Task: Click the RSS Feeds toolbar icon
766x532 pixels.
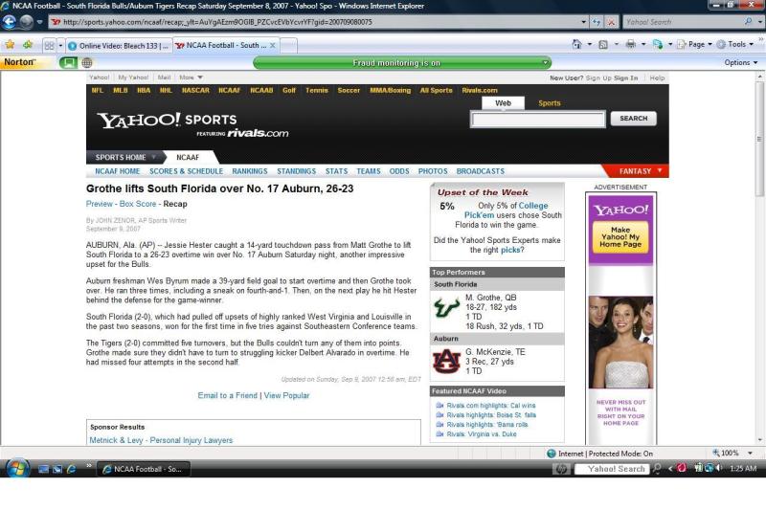Action: click(603, 44)
